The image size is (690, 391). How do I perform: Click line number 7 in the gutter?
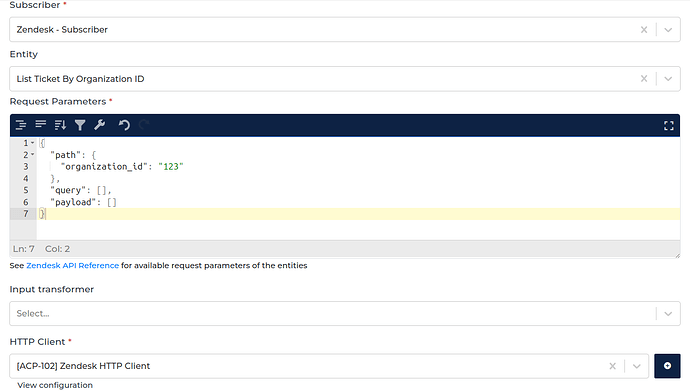click(26, 214)
